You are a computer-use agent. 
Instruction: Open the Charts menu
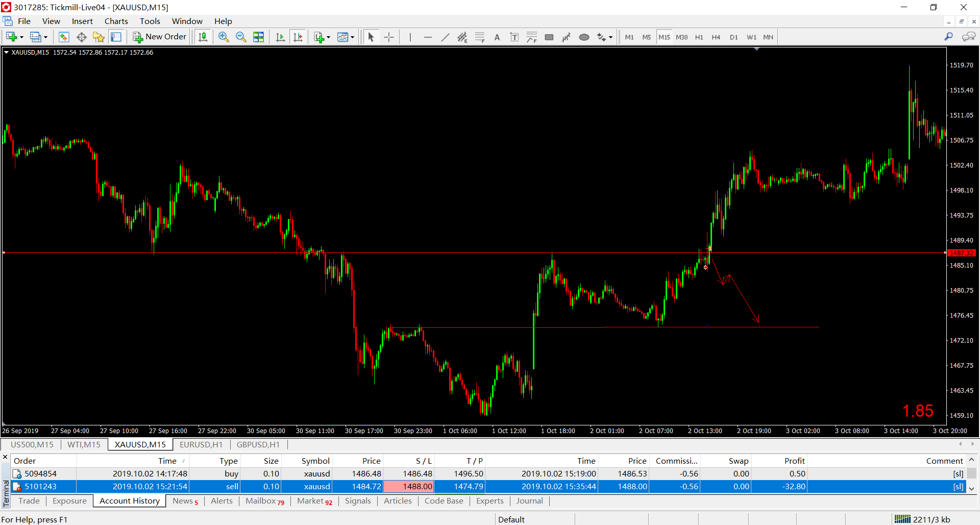pyautogui.click(x=116, y=21)
